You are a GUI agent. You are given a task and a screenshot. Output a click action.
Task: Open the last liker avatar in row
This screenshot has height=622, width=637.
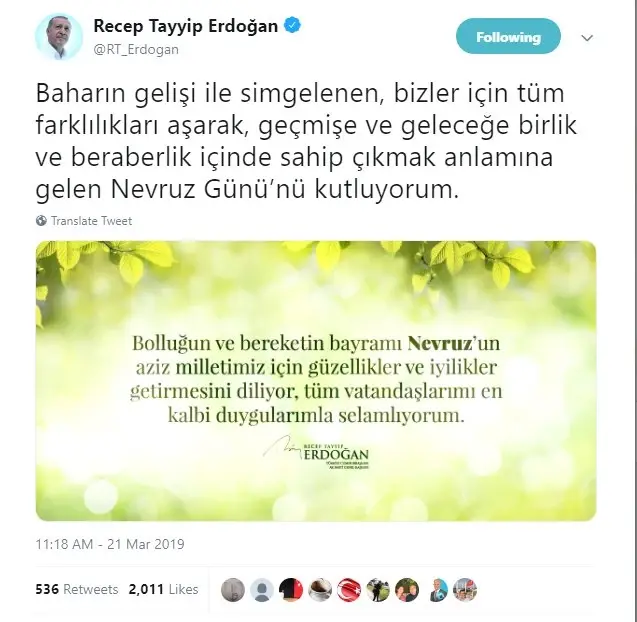tap(465, 589)
